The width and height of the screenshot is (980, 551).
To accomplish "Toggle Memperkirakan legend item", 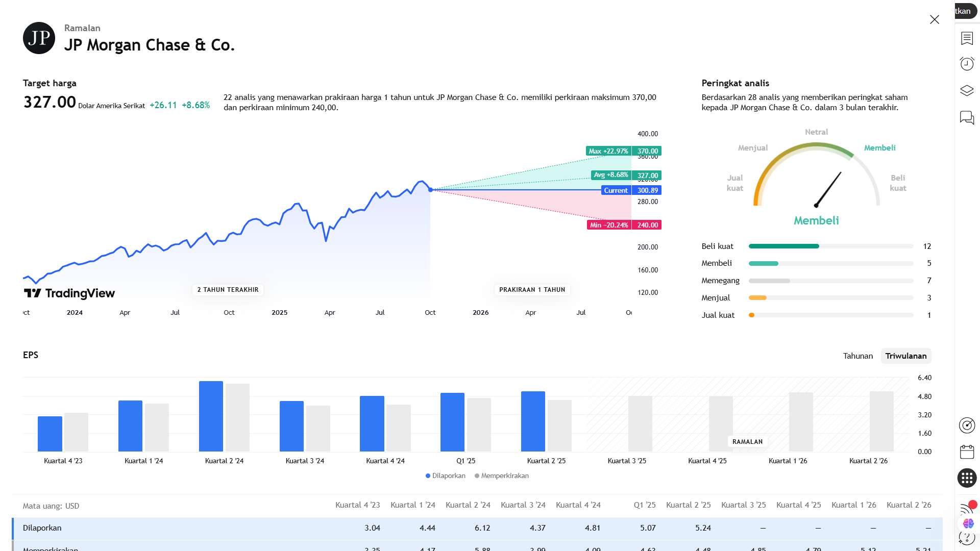I will click(x=501, y=475).
